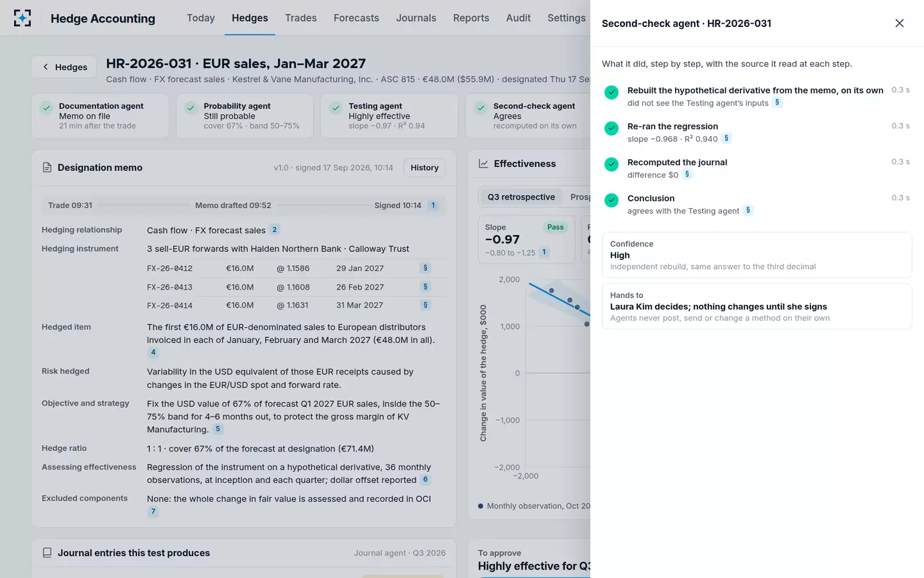
Task: Click green check for 'Re-ran the regression' step
Action: 612,128
